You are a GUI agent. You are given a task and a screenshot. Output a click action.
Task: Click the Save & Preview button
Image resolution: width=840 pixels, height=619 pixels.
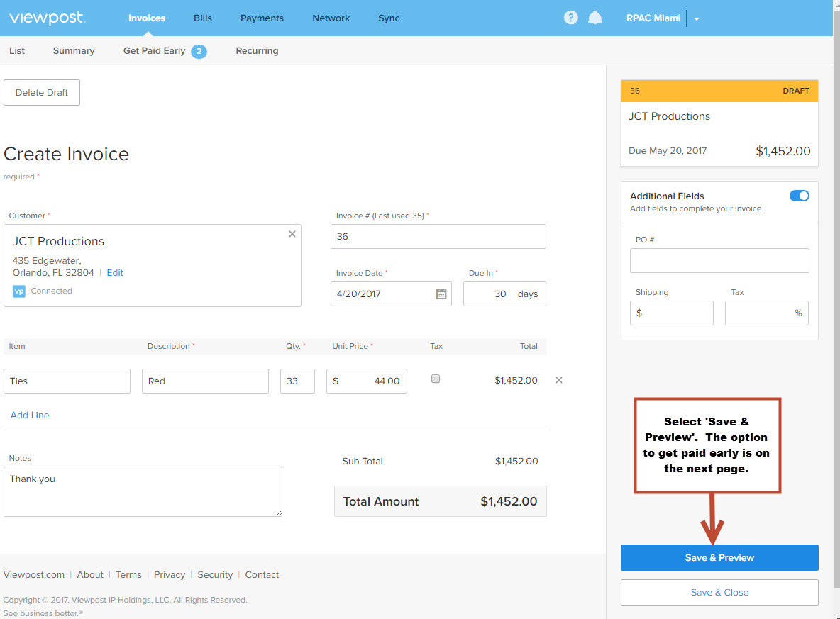719,558
